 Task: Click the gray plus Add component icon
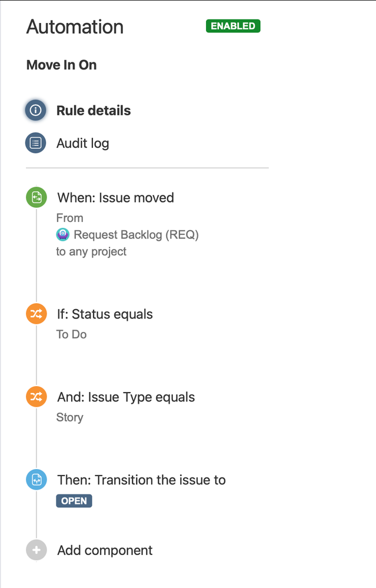pyautogui.click(x=36, y=550)
